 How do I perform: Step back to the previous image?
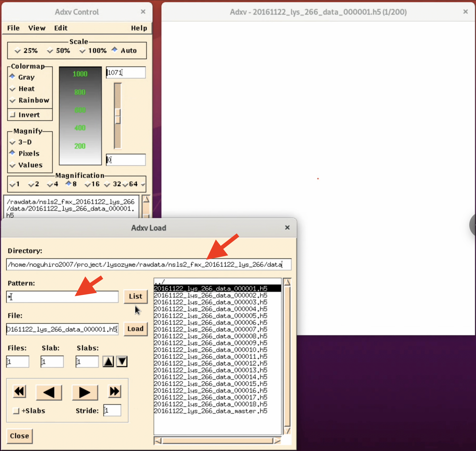(x=49, y=392)
